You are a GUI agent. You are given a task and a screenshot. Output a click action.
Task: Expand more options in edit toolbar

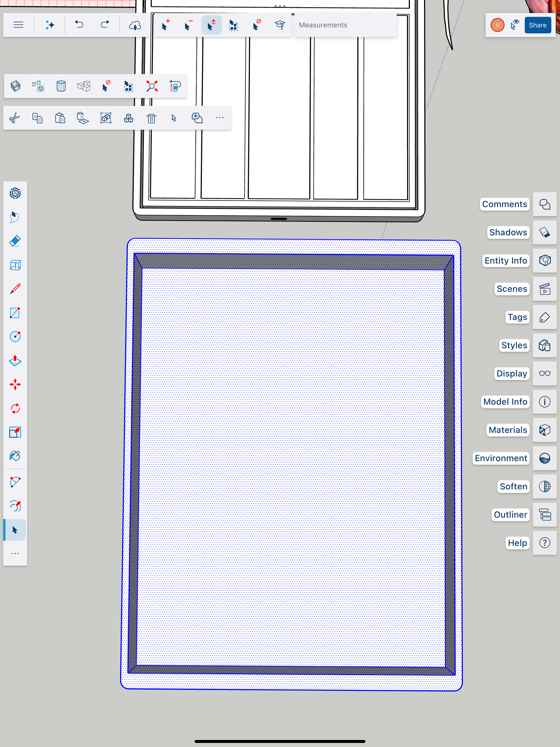pos(219,118)
